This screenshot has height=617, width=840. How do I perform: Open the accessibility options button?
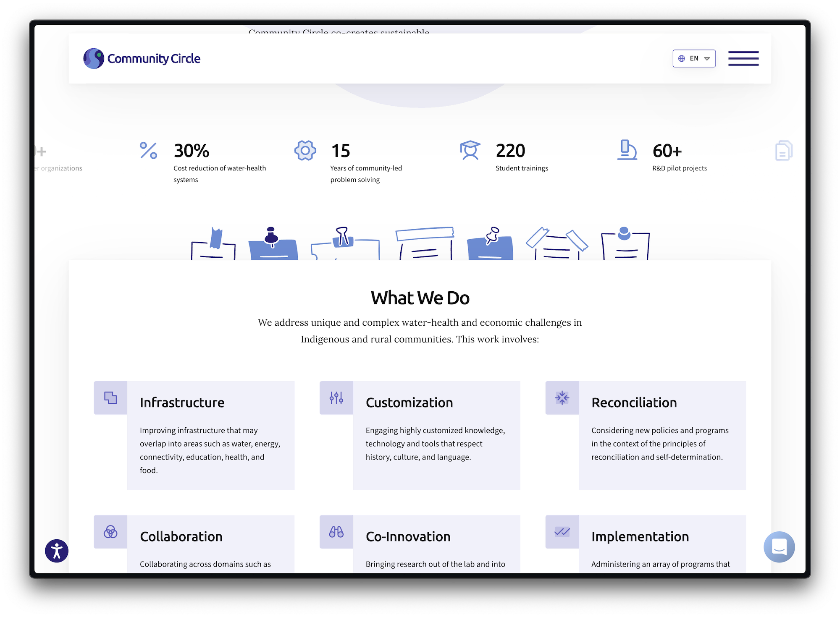coord(57,551)
